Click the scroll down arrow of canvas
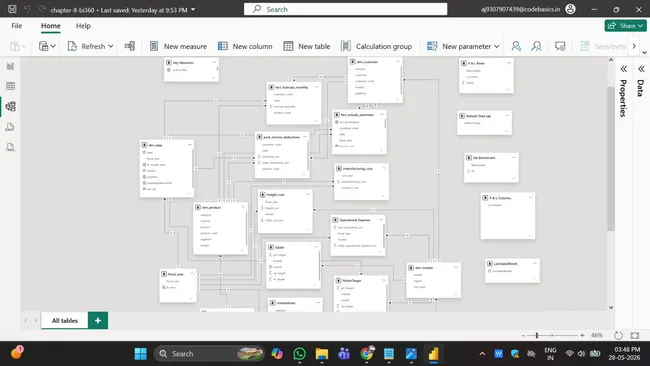This screenshot has height=366, width=650. [611, 308]
